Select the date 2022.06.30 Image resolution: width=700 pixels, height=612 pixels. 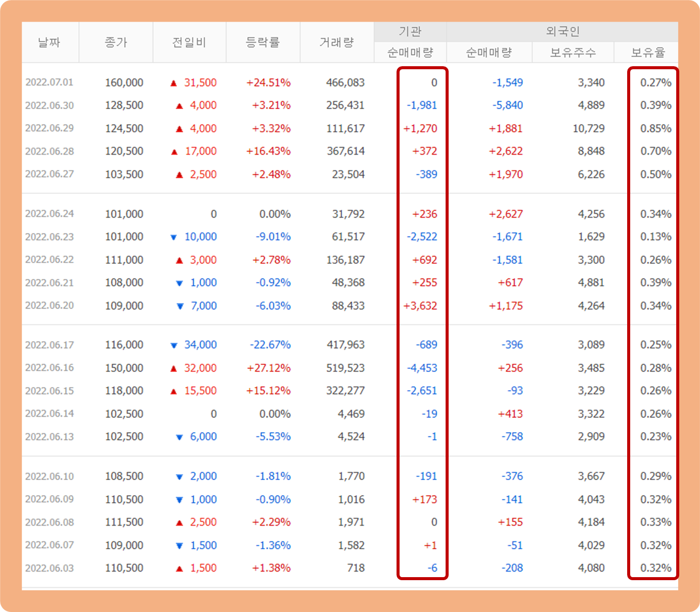click(x=50, y=105)
